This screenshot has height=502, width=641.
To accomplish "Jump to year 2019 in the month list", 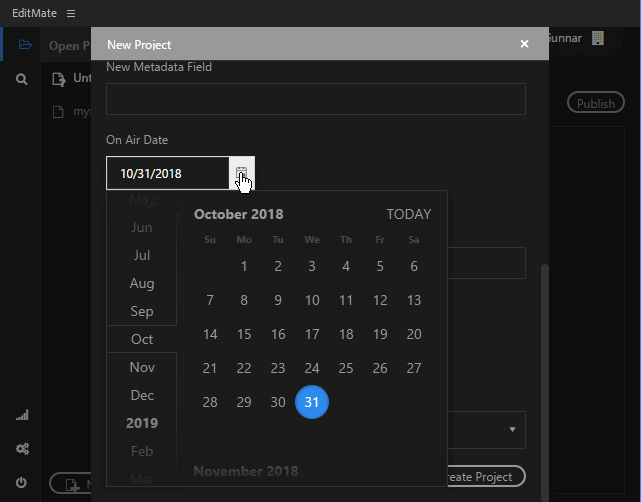I will (142, 423).
